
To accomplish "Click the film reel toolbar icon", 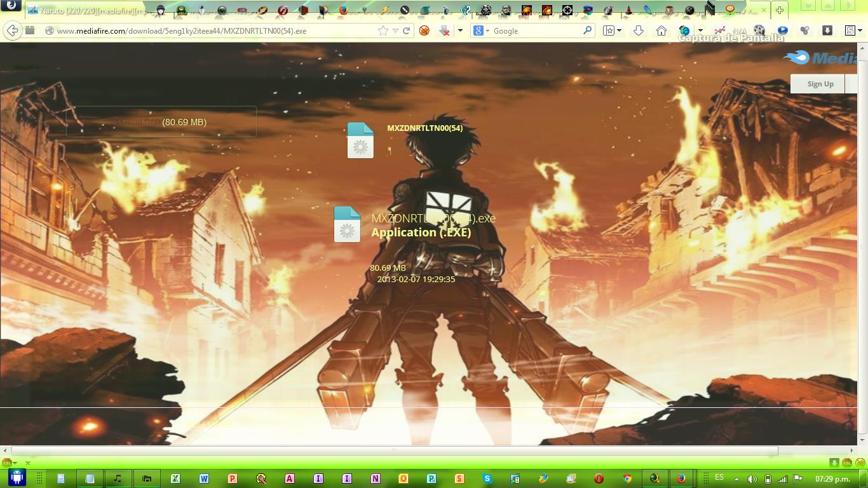I will 759,30.
